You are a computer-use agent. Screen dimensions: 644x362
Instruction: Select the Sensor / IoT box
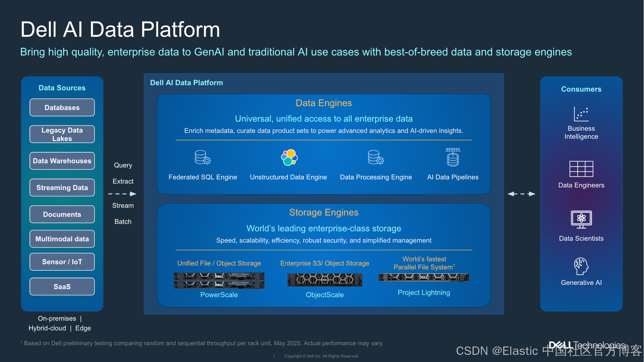(x=62, y=262)
